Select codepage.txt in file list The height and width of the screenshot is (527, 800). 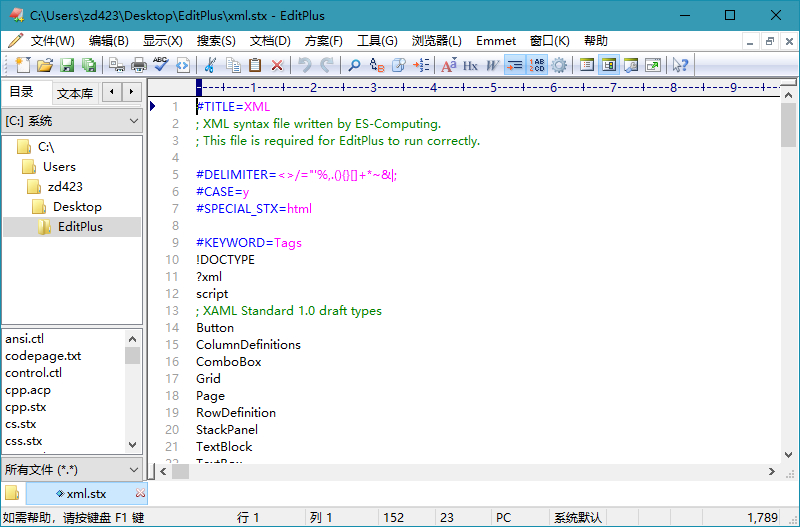coord(43,356)
